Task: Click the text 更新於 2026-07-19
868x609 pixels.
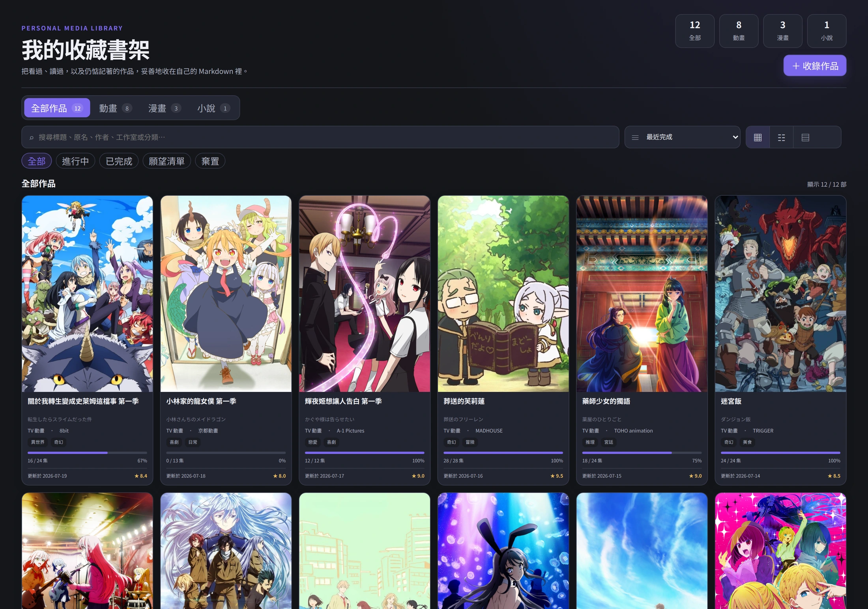Action: tap(47, 476)
